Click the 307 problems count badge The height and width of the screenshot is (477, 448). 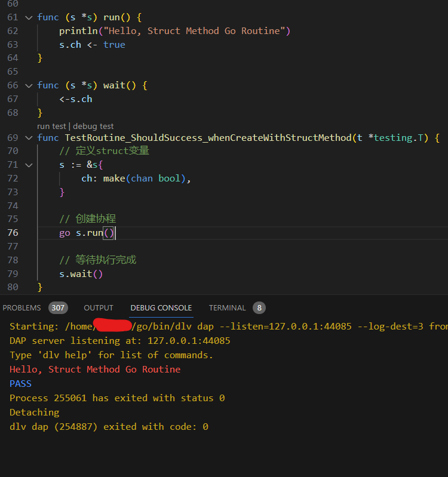tap(58, 308)
